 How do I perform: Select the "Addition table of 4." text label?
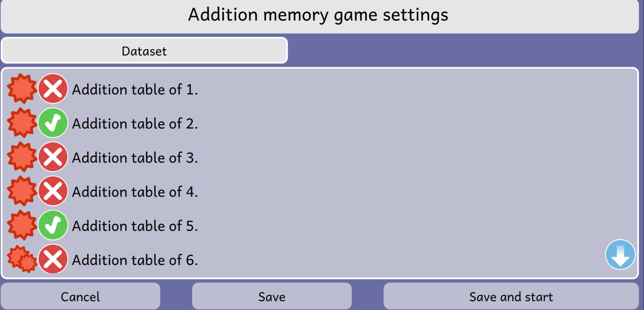(x=135, y=192)
